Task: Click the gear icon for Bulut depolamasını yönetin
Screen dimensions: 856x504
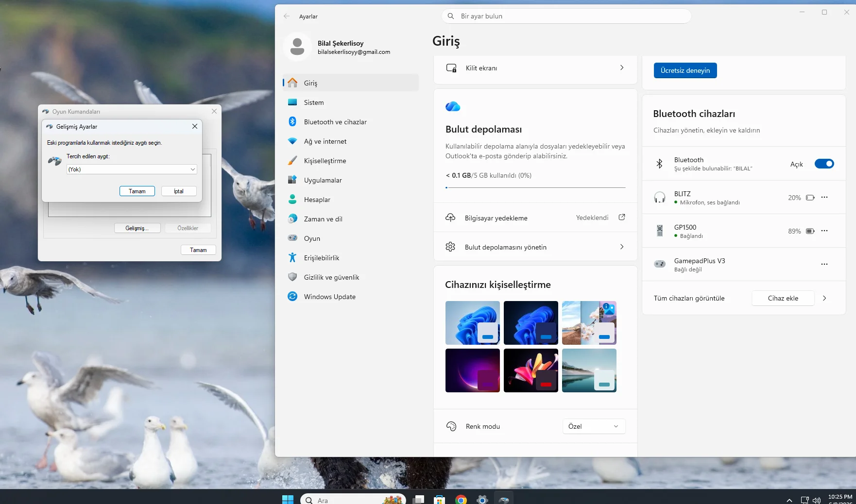Action: (x=450, y=247)
